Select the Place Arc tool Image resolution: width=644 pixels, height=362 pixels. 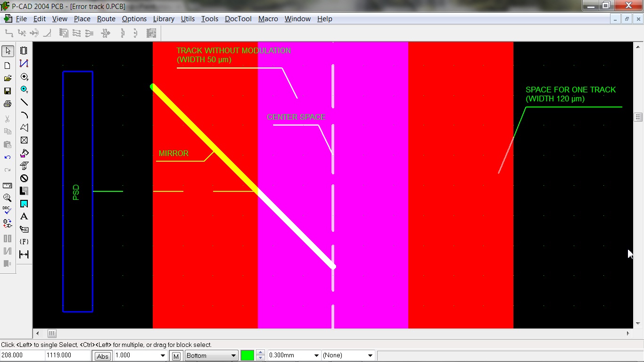coord(24,115)
